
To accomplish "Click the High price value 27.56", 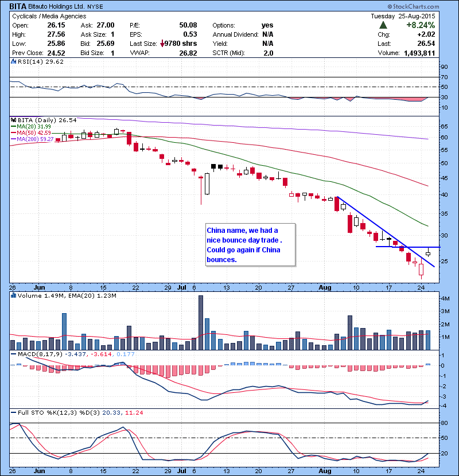I will point(56,34).
